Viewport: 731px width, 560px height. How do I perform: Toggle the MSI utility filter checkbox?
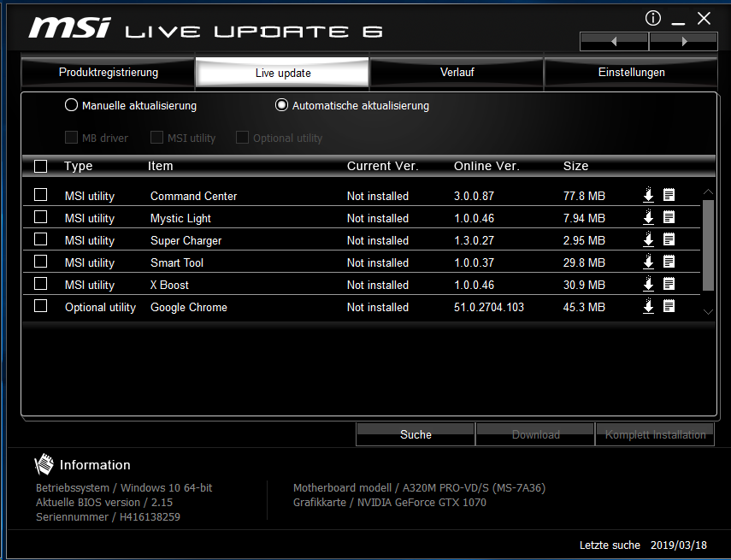[156, 137]
